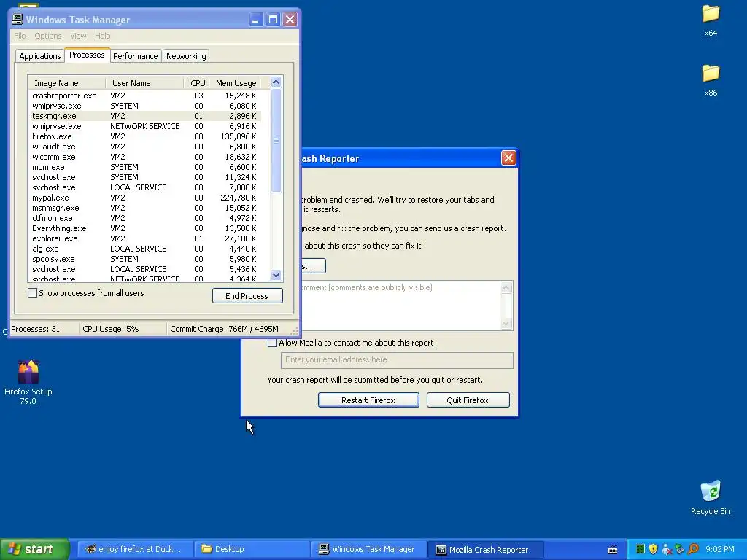The height and width of the screenshot is (560, 747).
Task: Click Task Manager title bar computer icon
Action: click(18, 19)
